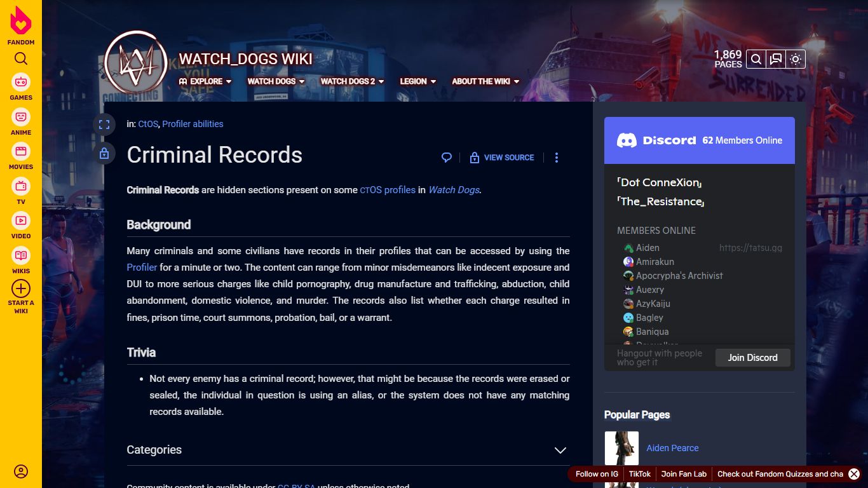
Task: Click TikTok in bottom banner
Action: (x=640, y=474)
